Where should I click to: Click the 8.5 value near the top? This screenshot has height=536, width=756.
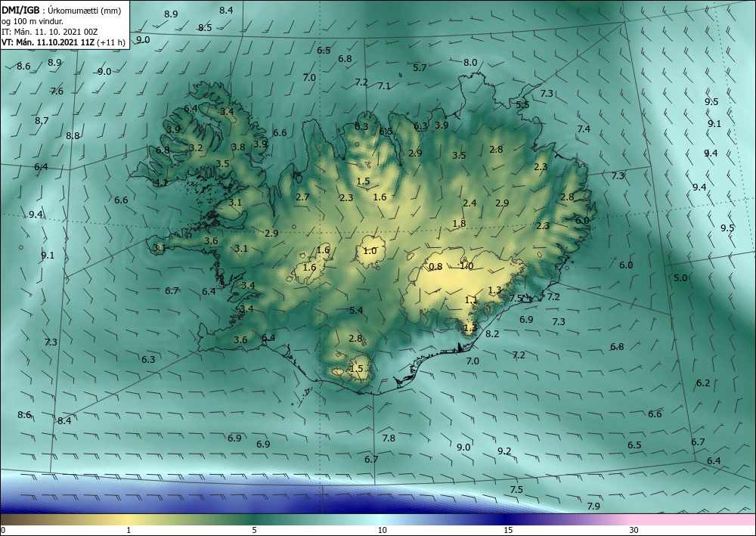[205, 27]
